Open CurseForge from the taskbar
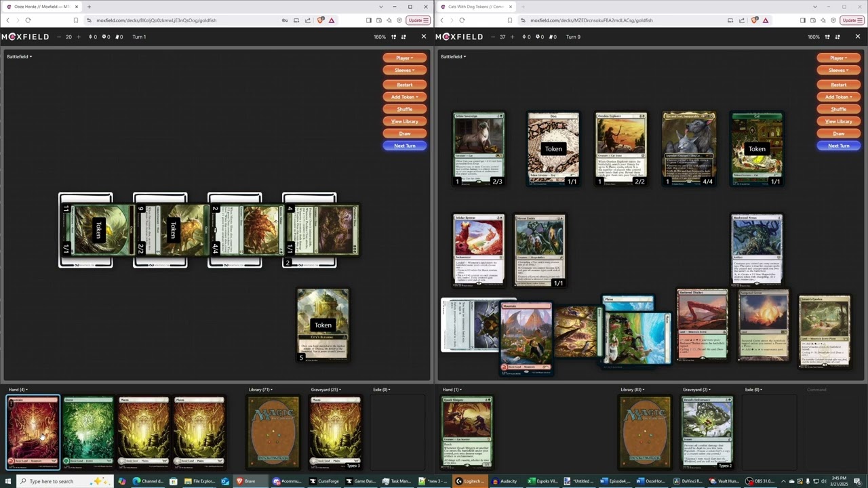The image size is (868, 488). [x=324, y=481]
